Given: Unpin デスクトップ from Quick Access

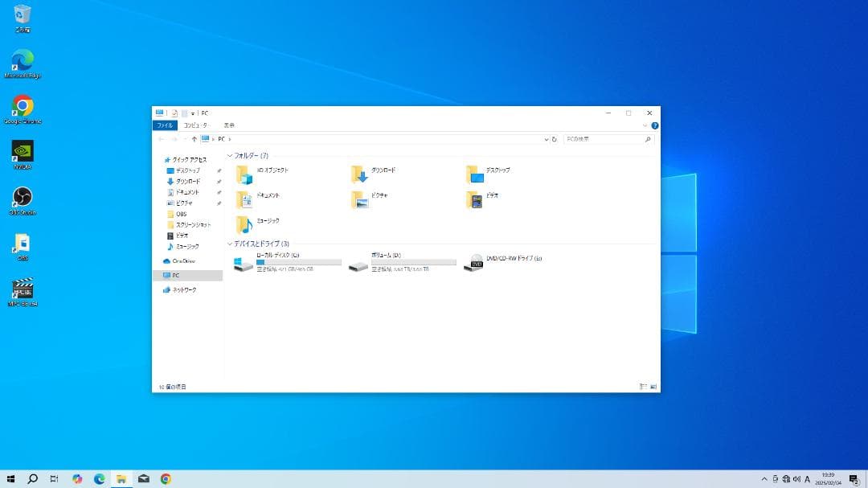Looking at the screenshot, I should (x=218, y=170).
